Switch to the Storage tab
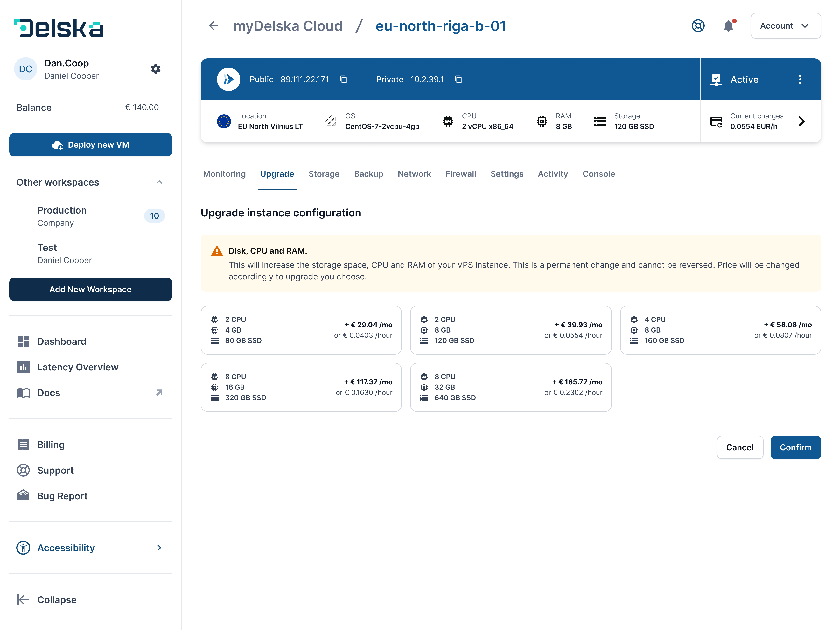840x630 pixels. pos(324,174)
